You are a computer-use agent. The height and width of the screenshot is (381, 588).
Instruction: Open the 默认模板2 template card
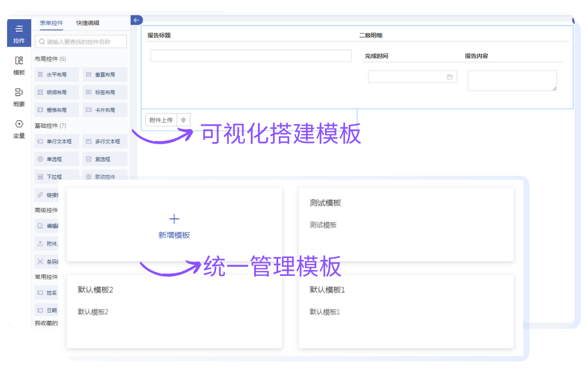174,311
